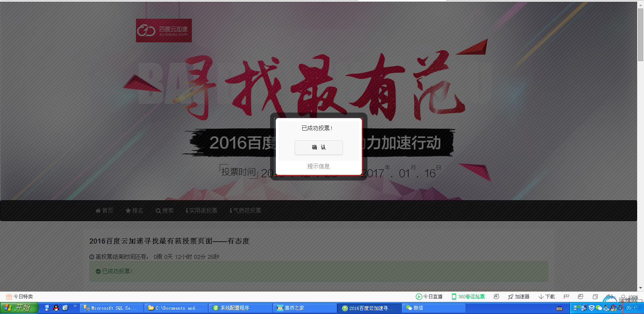Open the WeChat tray icon
Image resolution: width=644 pixels, height=314 pixels.
[x=599, y=308]
